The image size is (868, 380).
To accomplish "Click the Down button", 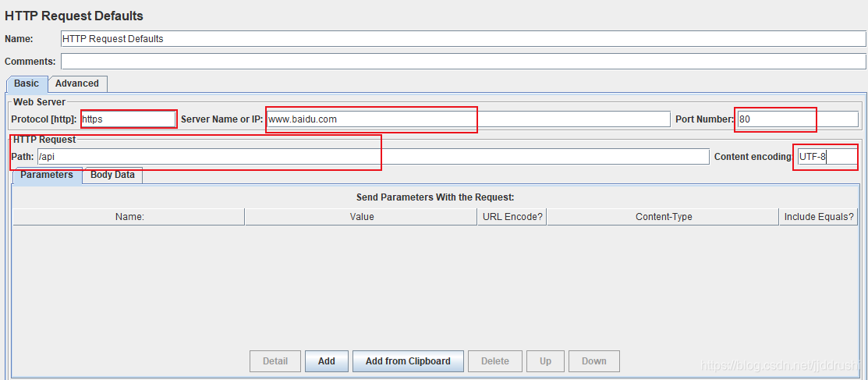I will click(x=594, y=361).
